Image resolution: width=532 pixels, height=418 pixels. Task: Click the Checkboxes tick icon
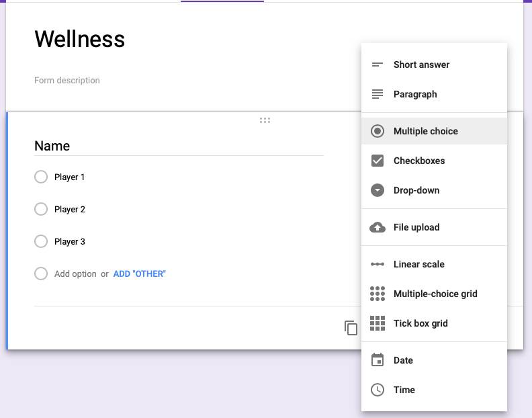[378, 161]
